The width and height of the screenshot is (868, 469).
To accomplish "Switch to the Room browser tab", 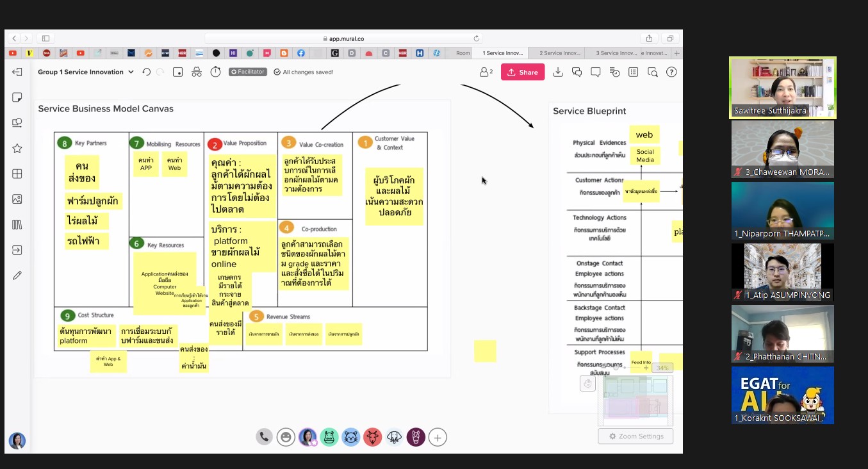I will click(463, 53).
